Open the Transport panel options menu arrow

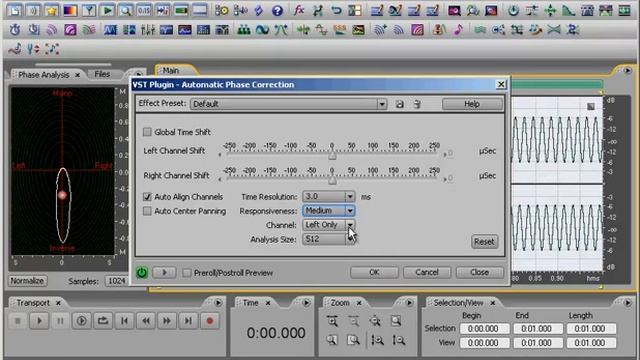(218, 303)
